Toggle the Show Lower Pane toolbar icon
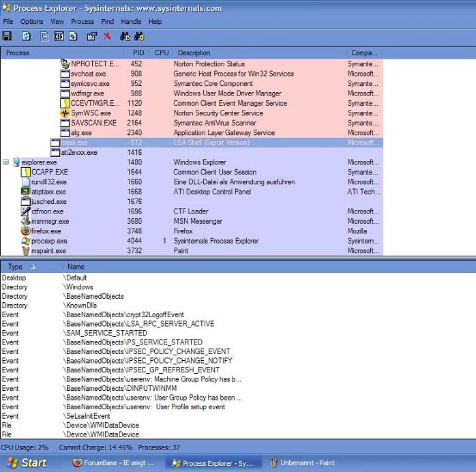 [x=59, y=36]
